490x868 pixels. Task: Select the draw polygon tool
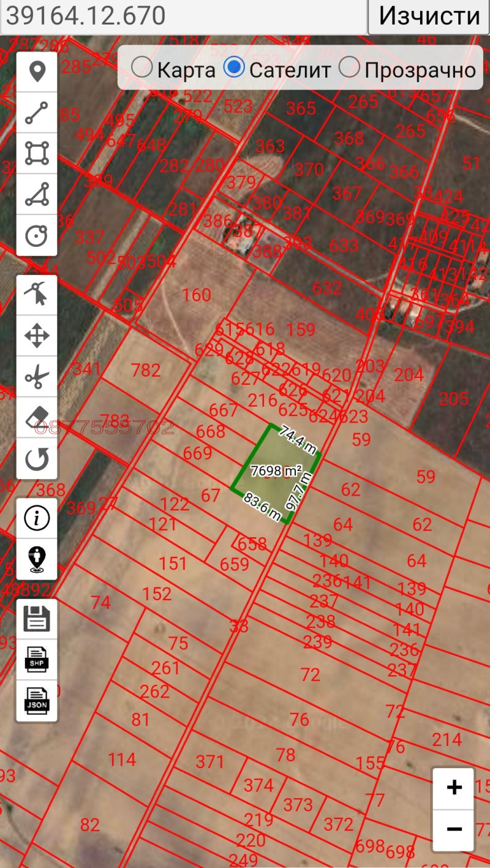point(37,194)
